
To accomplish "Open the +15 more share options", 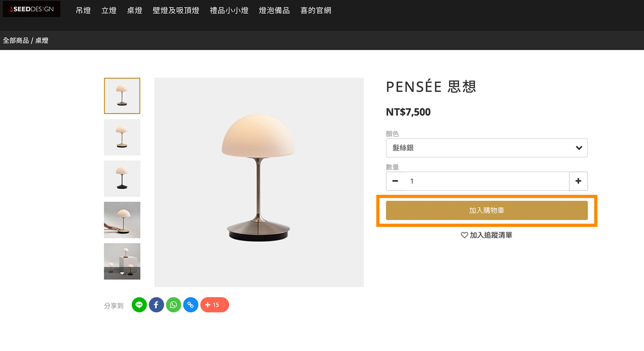I will [x=214, y=305].
